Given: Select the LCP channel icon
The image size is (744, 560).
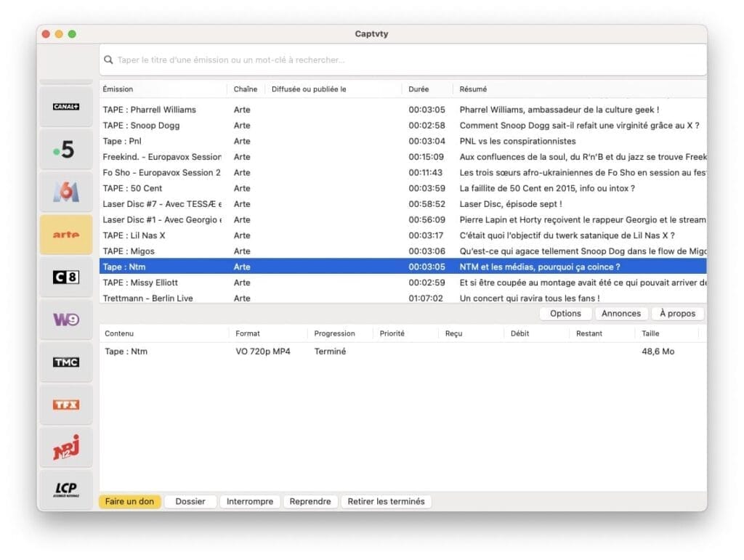Looking at the screenshot, I should click(x=66, y=490).
